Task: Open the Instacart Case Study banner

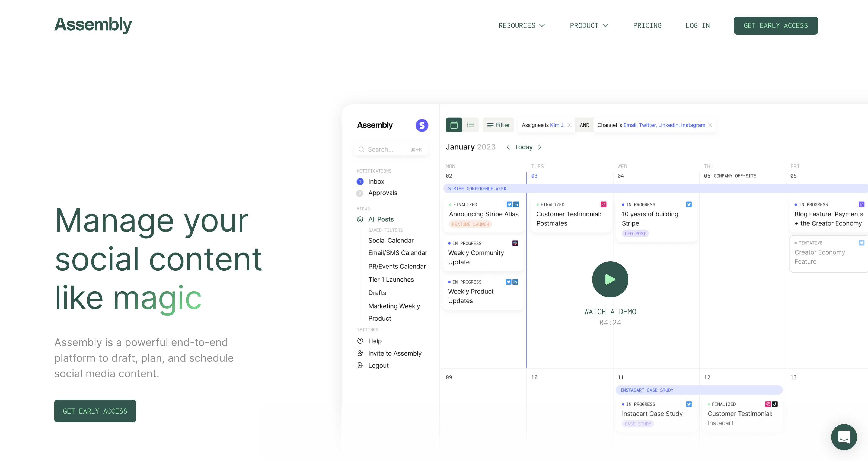Action: [699, 390]
